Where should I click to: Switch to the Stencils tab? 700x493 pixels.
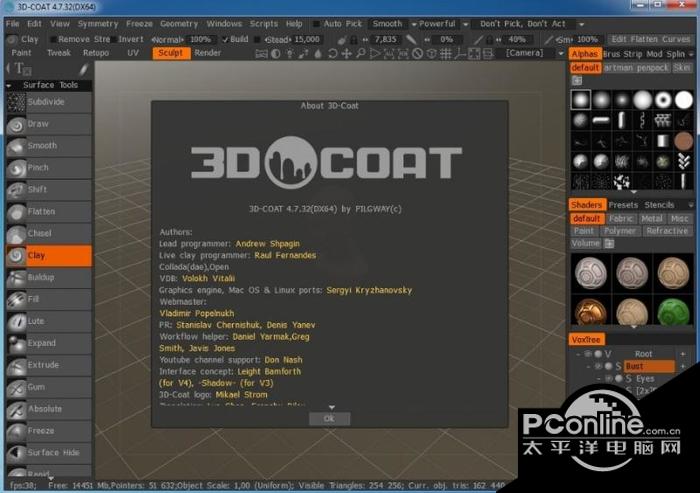[659, 205]
